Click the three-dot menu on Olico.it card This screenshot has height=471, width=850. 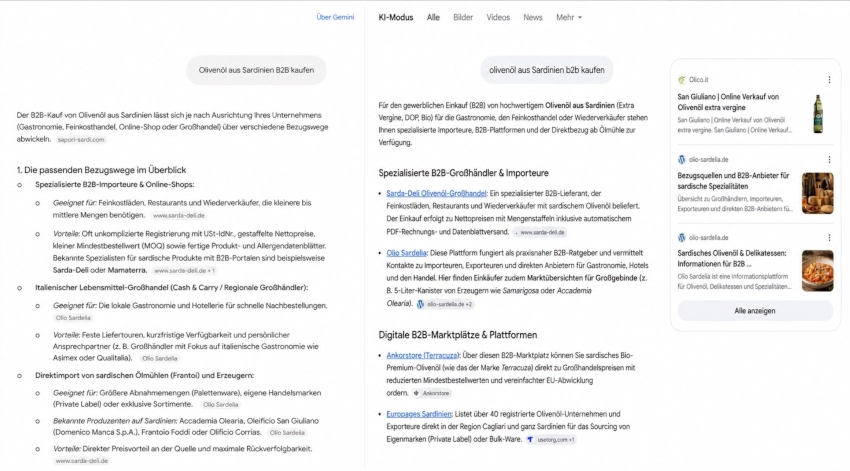pos(829,80)
